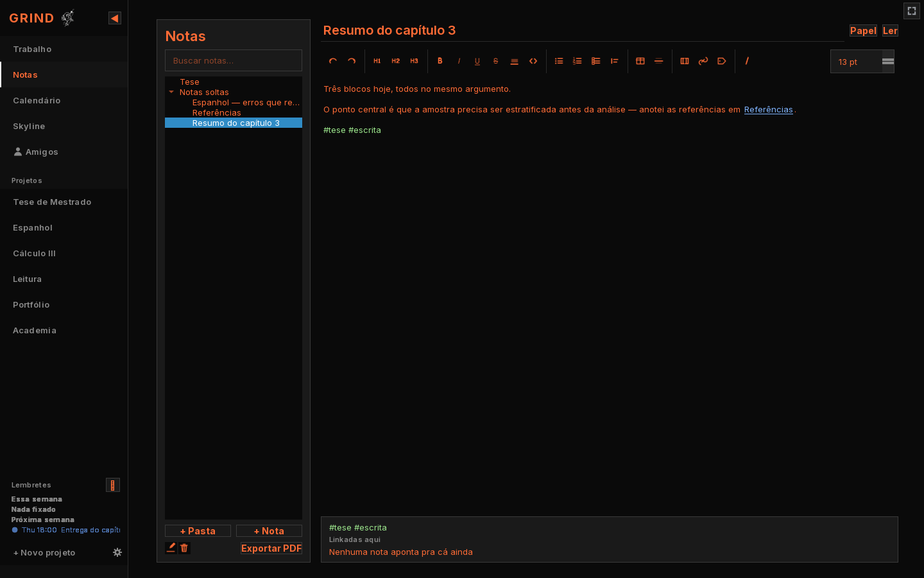The image size is (924, 578).
Task: Open Notas section
Action: point(64,74)
